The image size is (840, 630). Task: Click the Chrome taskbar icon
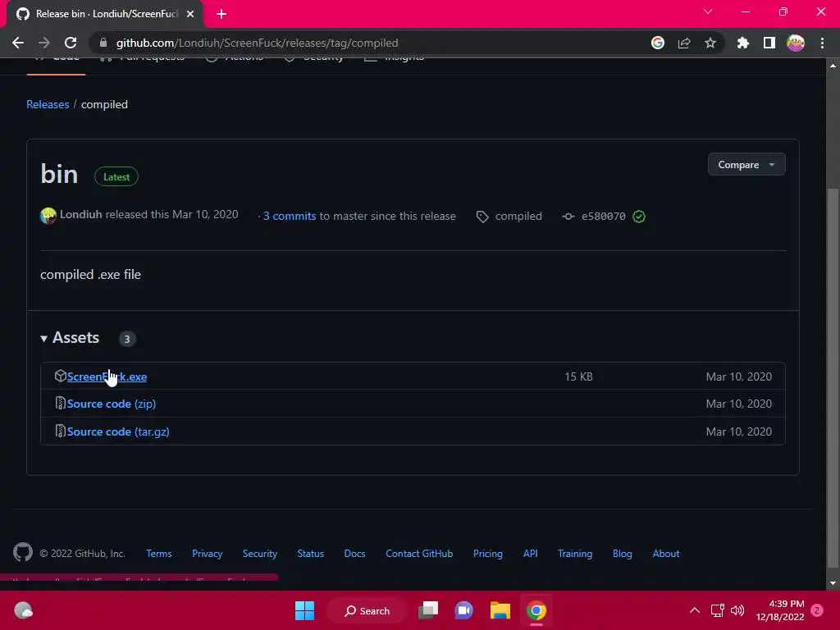[x=536, y=610]
